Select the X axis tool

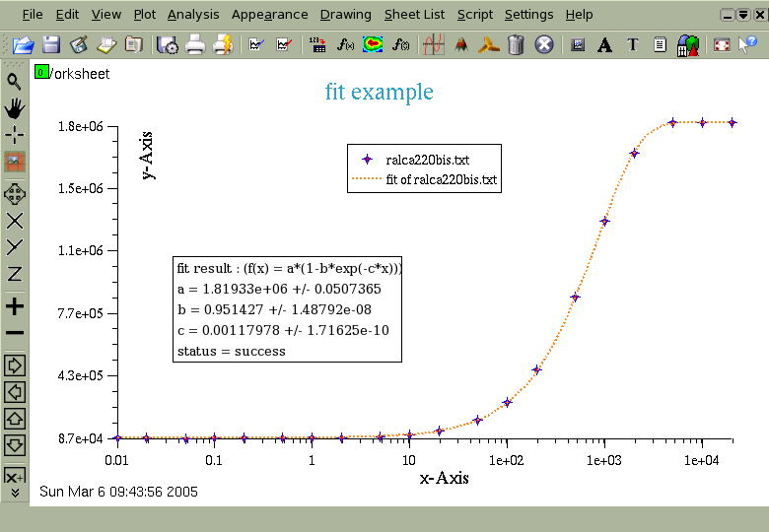point(14,221)
